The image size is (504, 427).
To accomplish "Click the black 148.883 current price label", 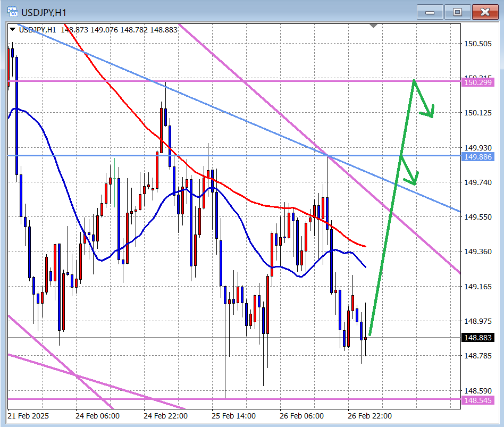I will click(x=478, y=338).
